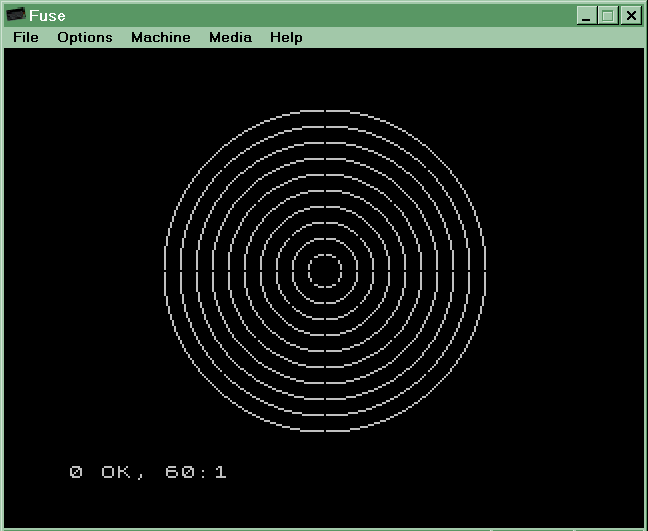Click the bottom edge of the outermost circle
The image size is (648, 531).
click(325, 430)
